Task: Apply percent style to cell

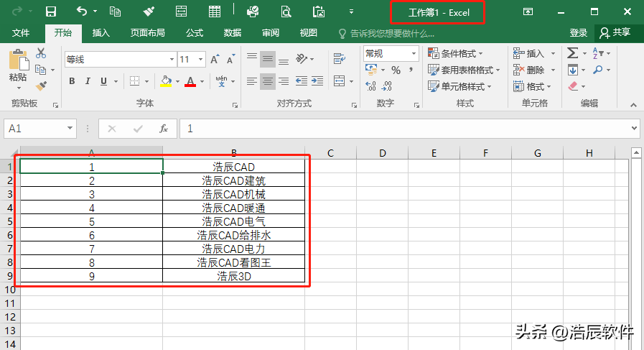Action: [x=396, y=70]
